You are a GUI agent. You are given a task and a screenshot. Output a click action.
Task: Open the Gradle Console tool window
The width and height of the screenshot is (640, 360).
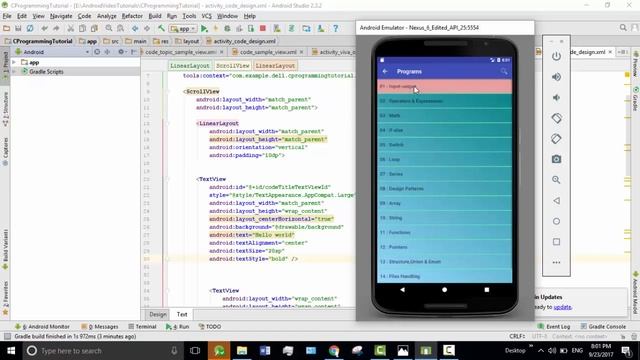pos(603,327)
